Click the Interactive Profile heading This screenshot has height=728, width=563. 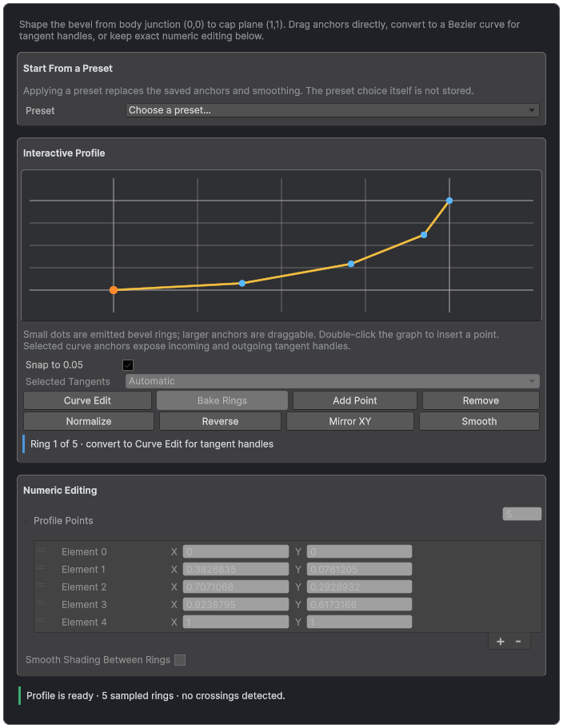point(64,153)
